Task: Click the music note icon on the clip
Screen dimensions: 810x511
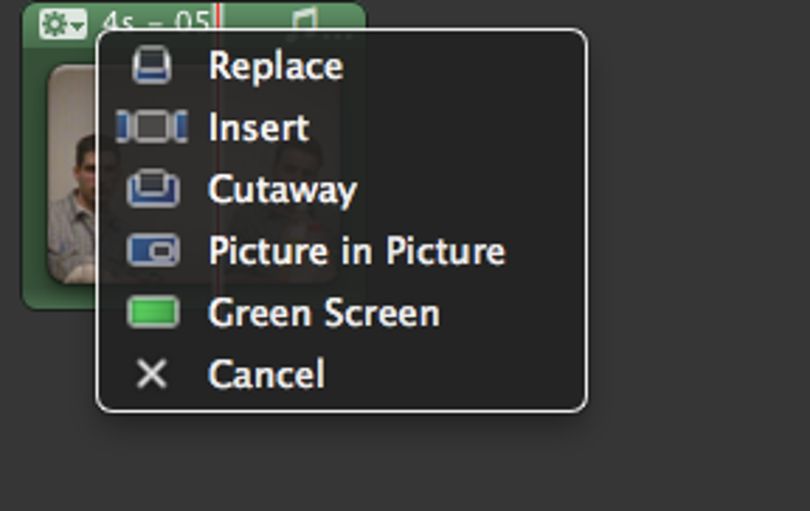Action: (x=304, y=18)
